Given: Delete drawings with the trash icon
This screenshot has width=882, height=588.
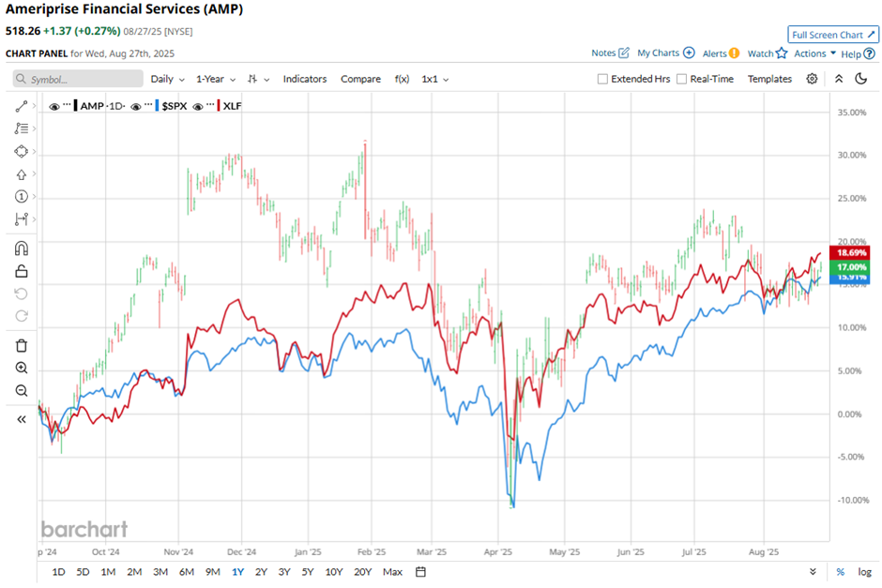Looking at the screenshot, I should tap(22, 346).
